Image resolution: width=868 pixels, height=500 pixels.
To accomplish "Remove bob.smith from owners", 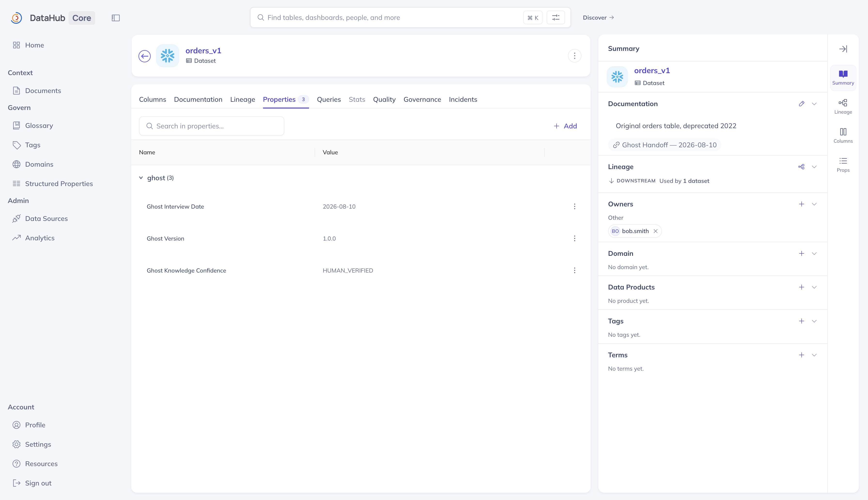I will point(655,231).
